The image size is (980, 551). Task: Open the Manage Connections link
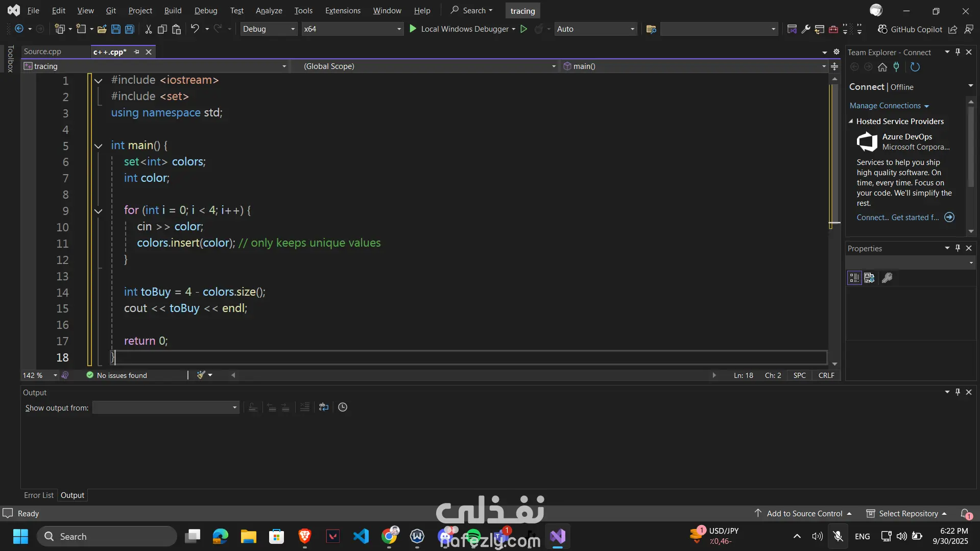(x=889, y=106)
